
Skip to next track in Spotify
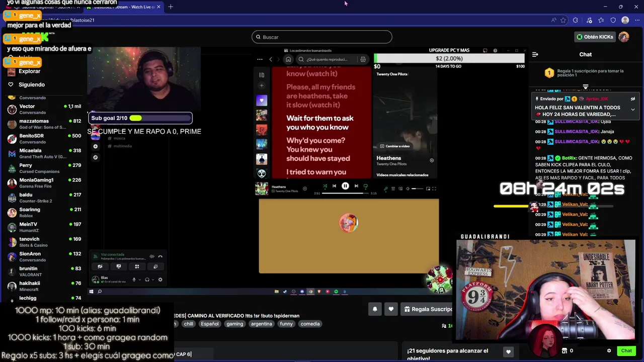pyautogui.click(x=356, y=186)
